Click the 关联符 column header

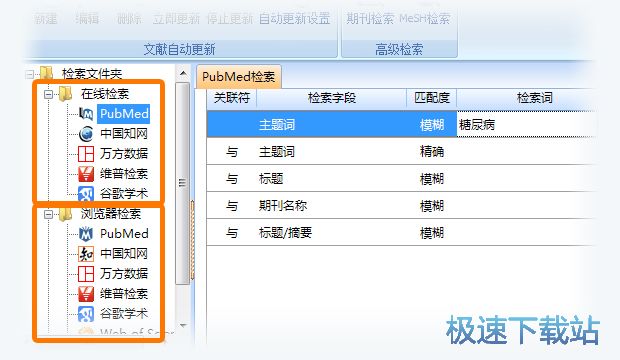coord(232,98)
